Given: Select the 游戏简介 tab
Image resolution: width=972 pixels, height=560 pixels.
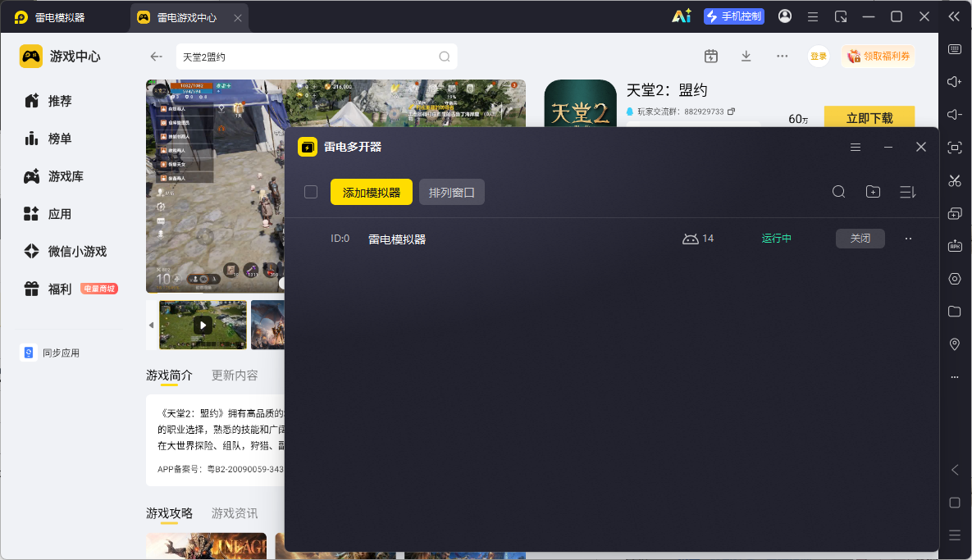Looking at the screenshot, I should [x=169, y=376].
